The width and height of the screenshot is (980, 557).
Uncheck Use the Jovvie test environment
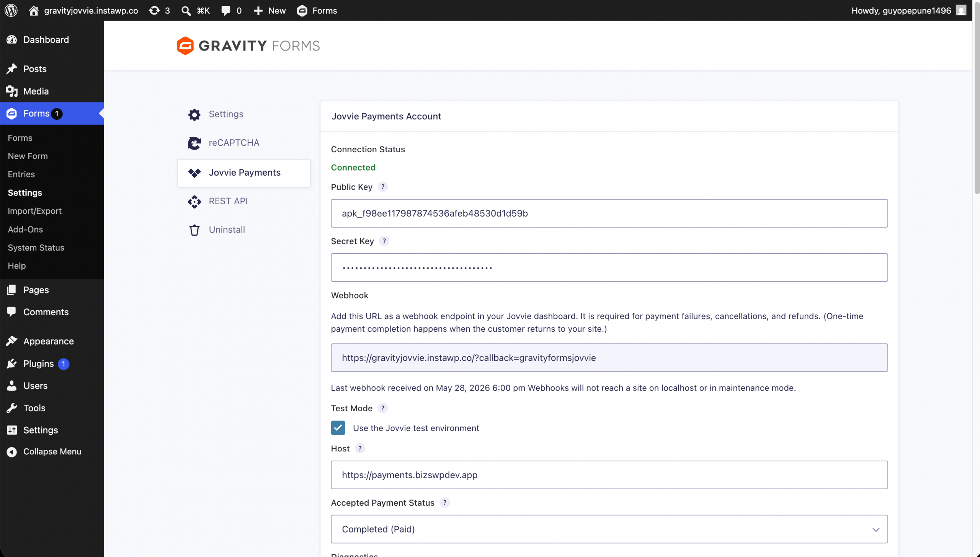(338, 428)
